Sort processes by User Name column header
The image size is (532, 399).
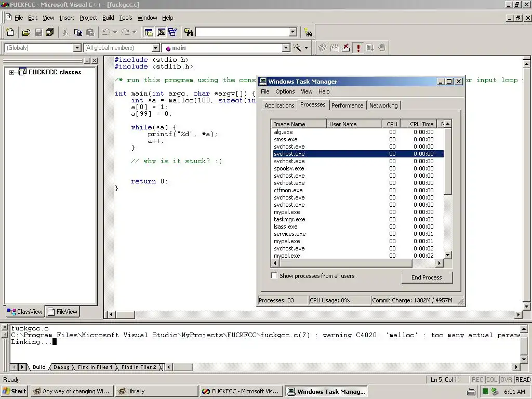(x=354, y=124)
